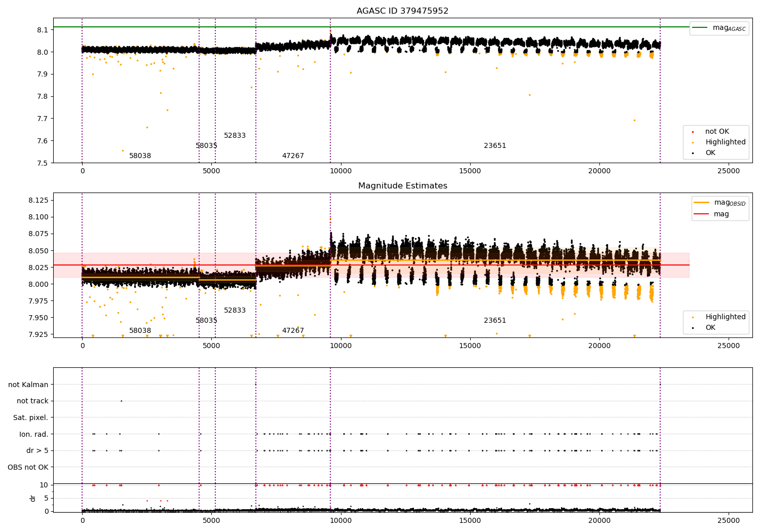Click the 'Ion. rad.' axis label
This screenshot has width=760, height=532.
click(34, 434)
